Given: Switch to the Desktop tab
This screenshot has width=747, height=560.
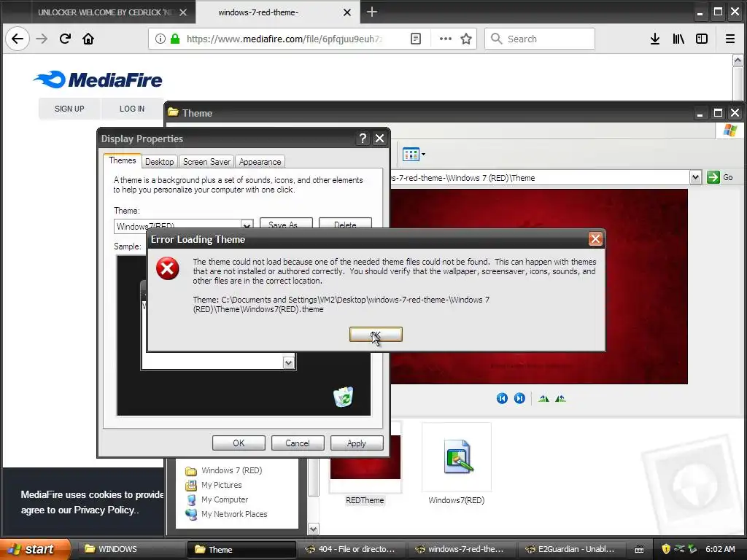Looking at the screenshot, I should click(x=159, y=162).
